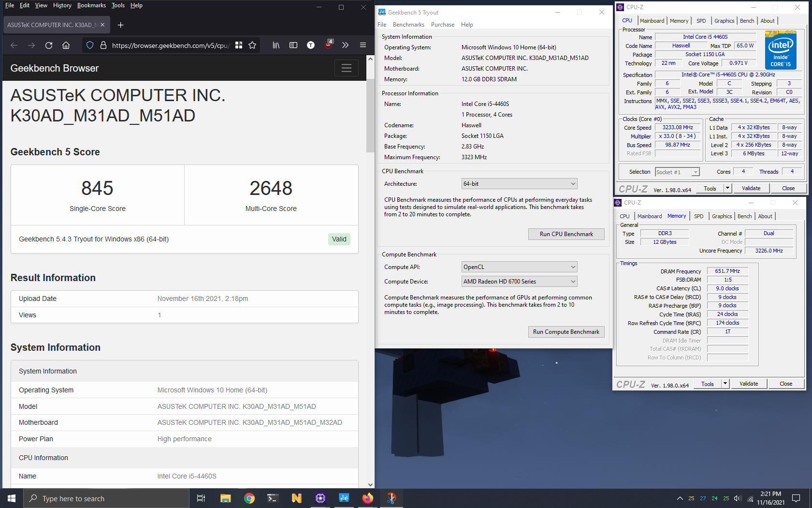
Task: Open Tools dropdown arrow in lower CPU-Z
Action: 725,384
